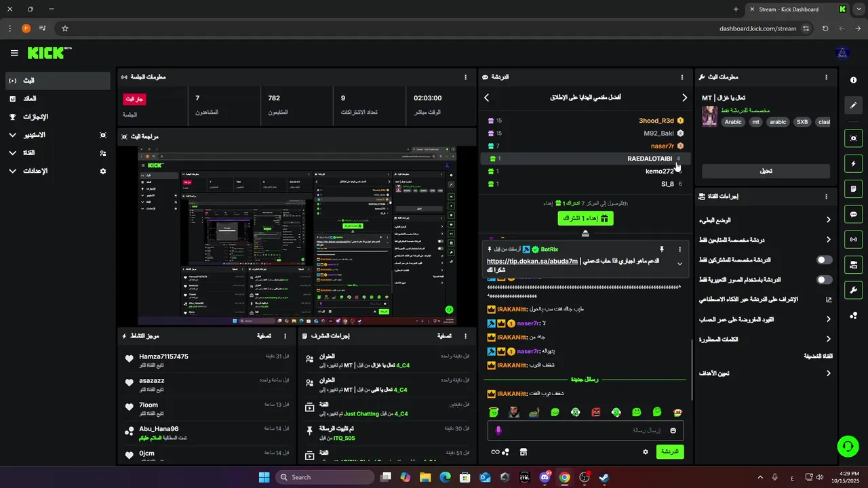This screenshot has width=868, height=488.
Task: Open the green headset support button
Action: [848, 445]
